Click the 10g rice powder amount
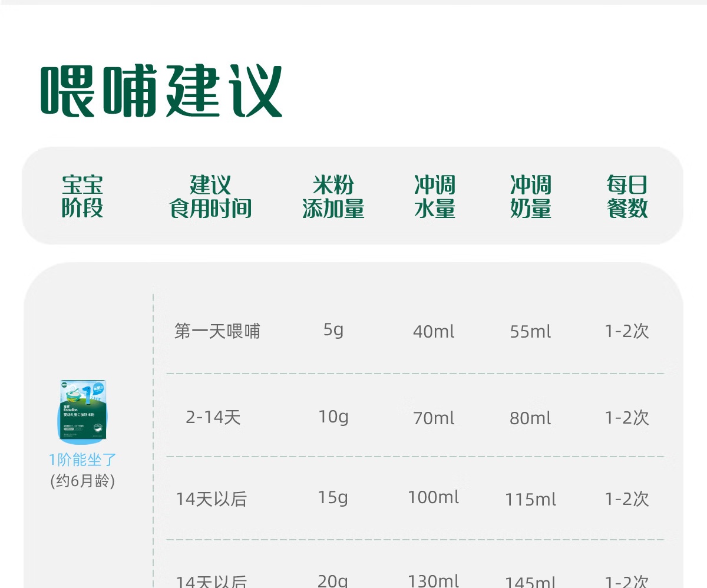The image size is (707, 588). click(333, 417)
